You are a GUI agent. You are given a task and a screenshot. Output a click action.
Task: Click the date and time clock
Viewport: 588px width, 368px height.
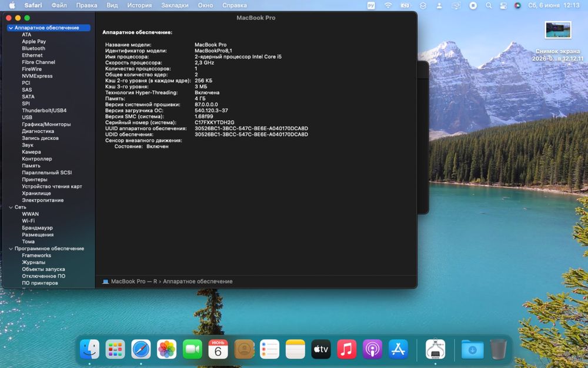pyautogui.click(x=554, y=5)
